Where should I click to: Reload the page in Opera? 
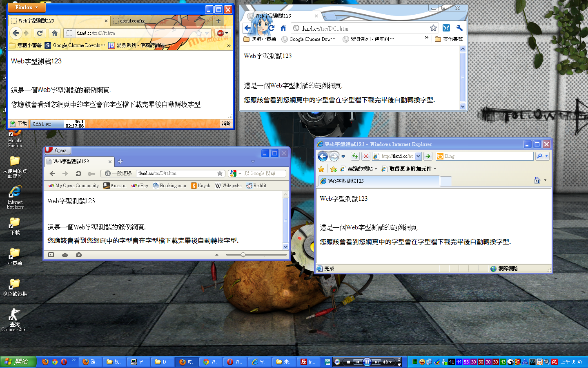(78, 173)
